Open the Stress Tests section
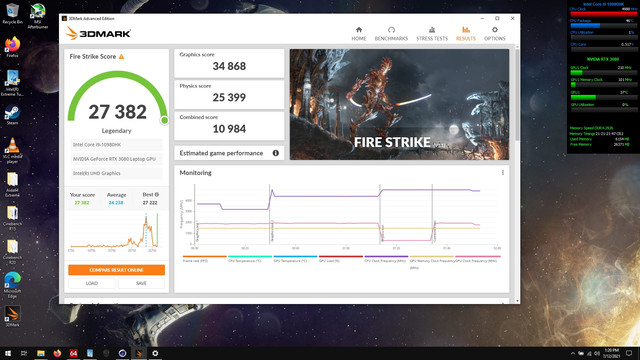This screenshot has width=640, height=360. [432, 33]
